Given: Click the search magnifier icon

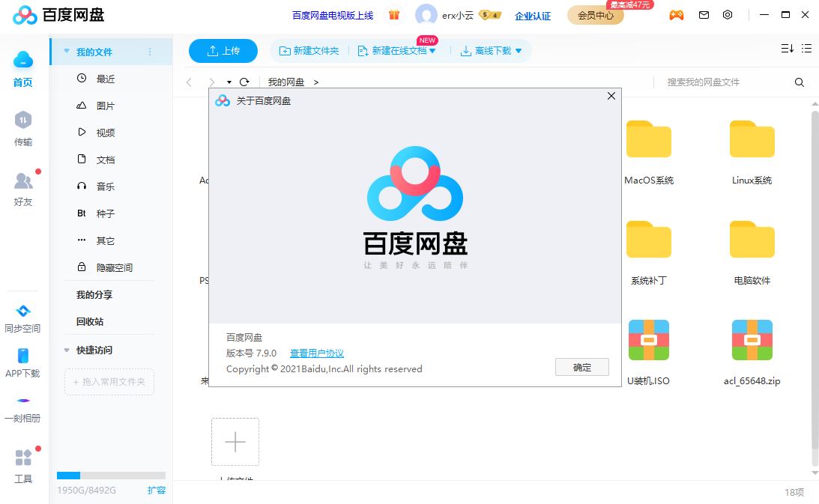Looking at the screenshot, I should click(x=800, y=82).
